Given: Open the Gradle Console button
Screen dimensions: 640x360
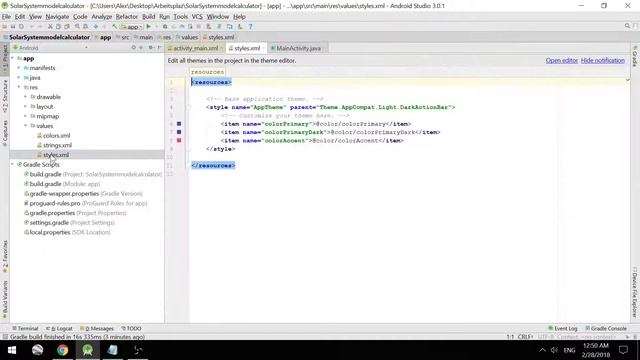Looking at the screenshot, I should pyautogui.click(x=606, y=329).
